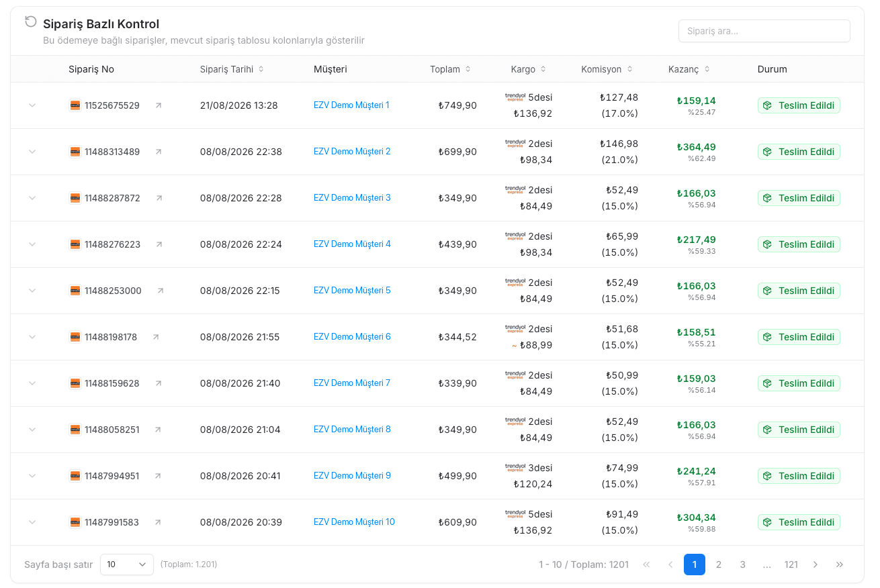This screenshot has height=588, width=880.
Task: Open the rows per page dropdown
Action: pos(127,565)
